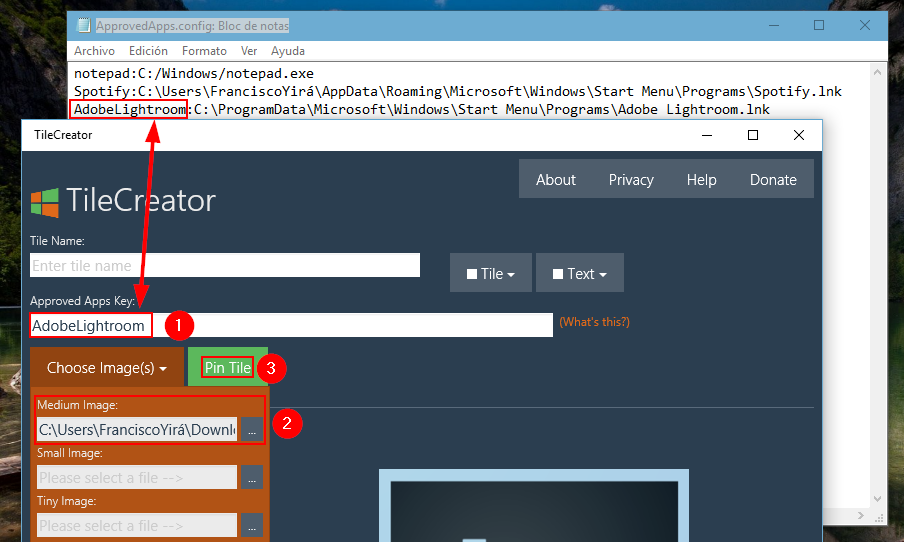Click the "What's this?" link
This screenshot has width=904, height=542.
[594, 322]
